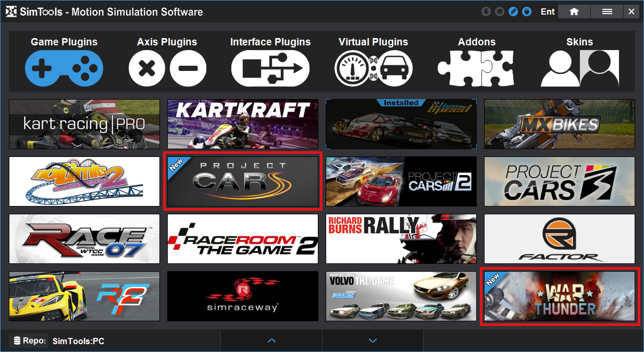Select the RACE 07 plugin

click(x=84, y=239)
